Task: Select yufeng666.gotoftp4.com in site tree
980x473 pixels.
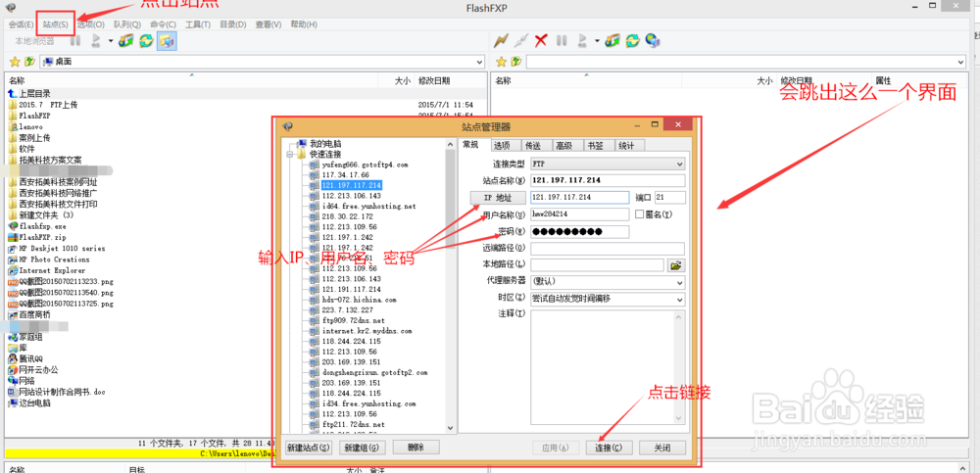Action: 365,165
